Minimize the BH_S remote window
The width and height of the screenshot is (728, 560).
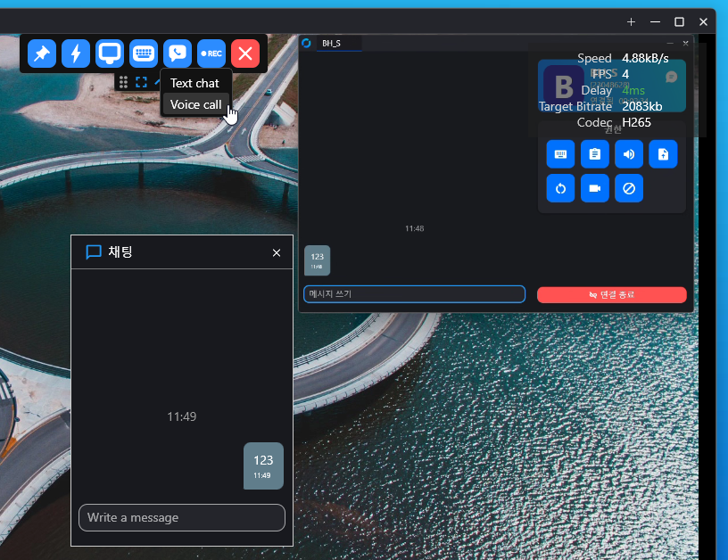click(670, 43)
